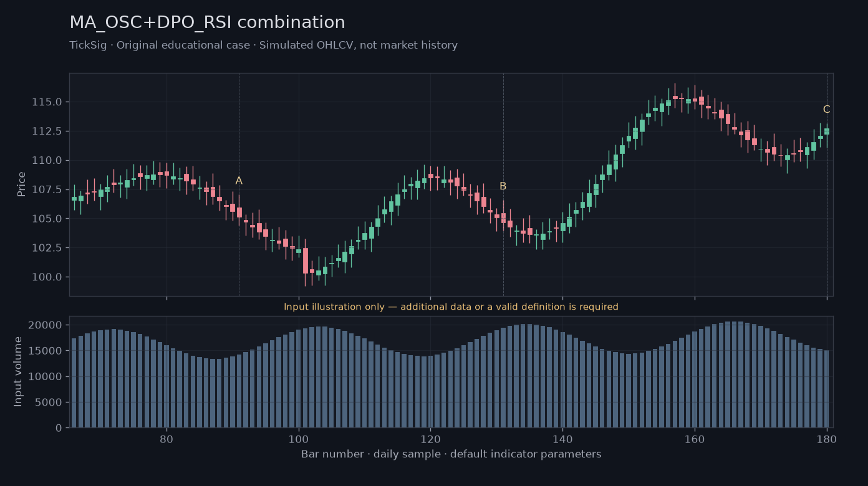868x486 pixels.
Task: Select marker label B on price chart
Action: (503, 186)
